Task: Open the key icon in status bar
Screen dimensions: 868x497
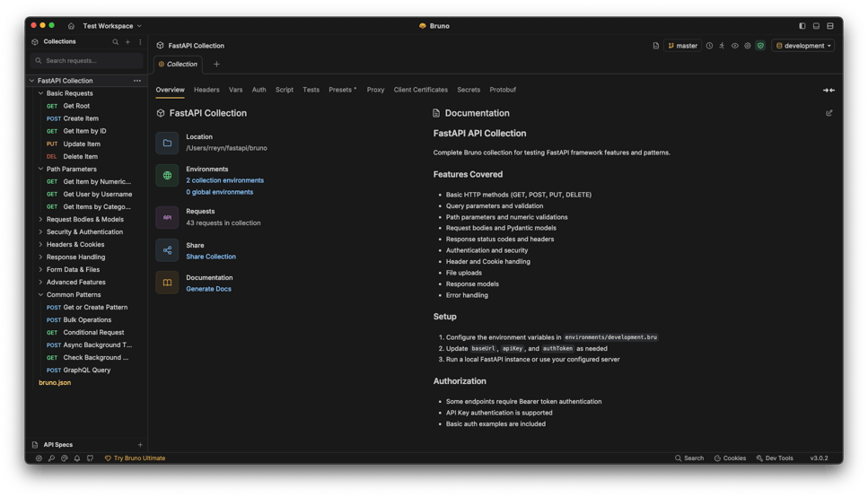Action: pyautogui.click(x=51, y=458)
